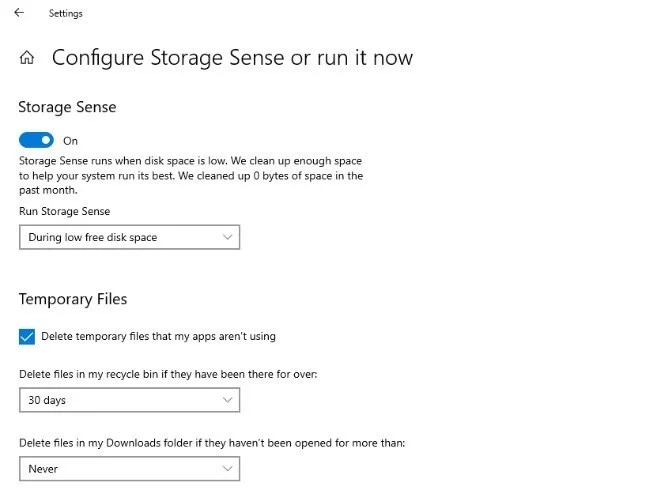Click the "Configure Storage Sense or run it now" heading
Viewport: 645px width, 501px height.
click(x=232, y=58)
